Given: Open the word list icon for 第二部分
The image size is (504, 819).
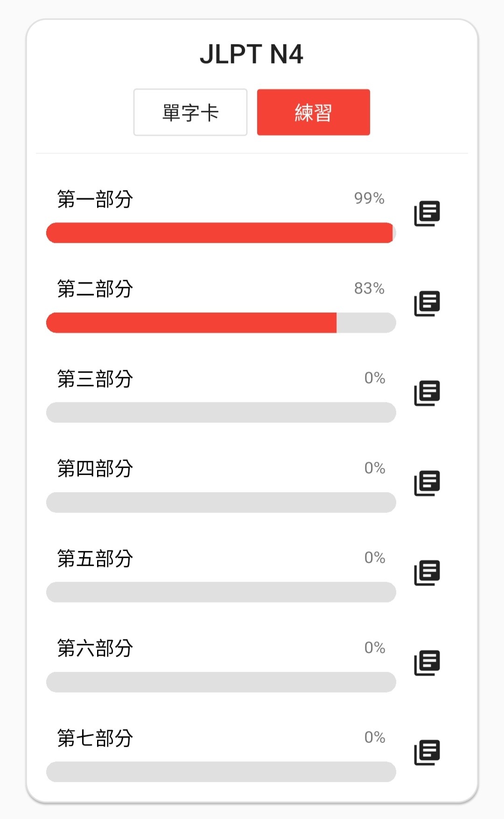Looking at the screenshot, I should (427, 303).
